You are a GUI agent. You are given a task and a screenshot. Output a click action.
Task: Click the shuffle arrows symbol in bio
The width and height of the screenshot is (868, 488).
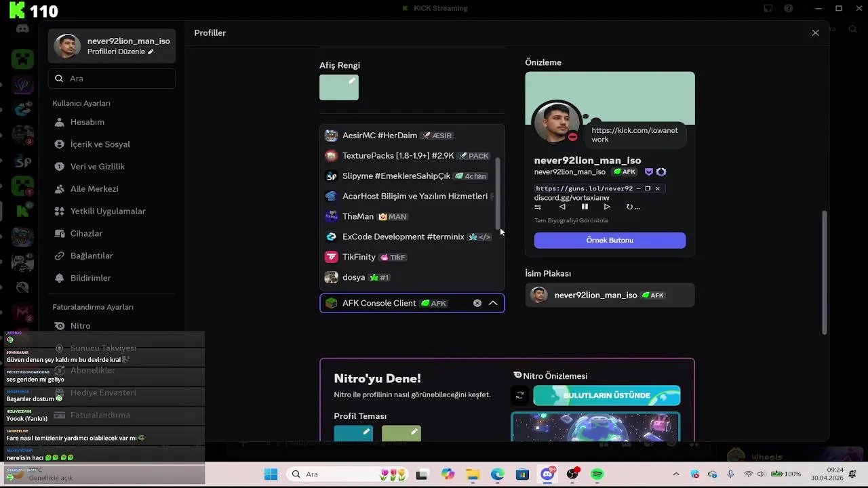click(538, 207)
